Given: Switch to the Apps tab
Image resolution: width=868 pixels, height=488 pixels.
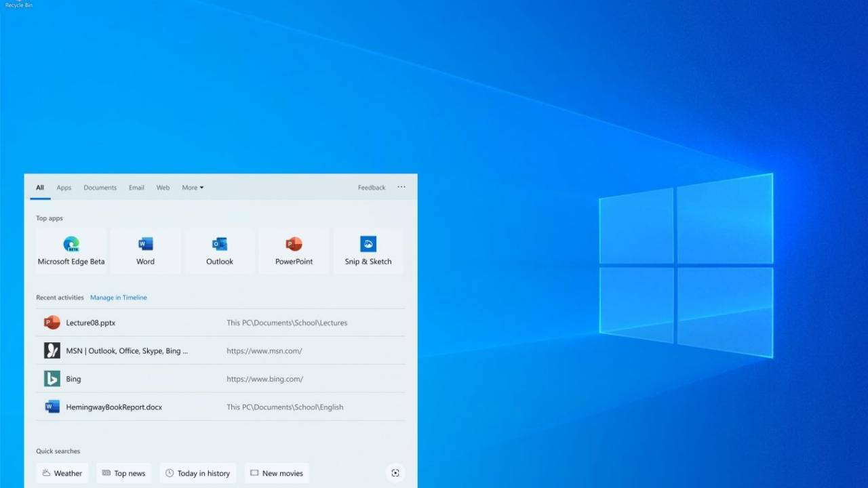Looking at the screenshot, I should pyautogui.click(x=64, y=187).
